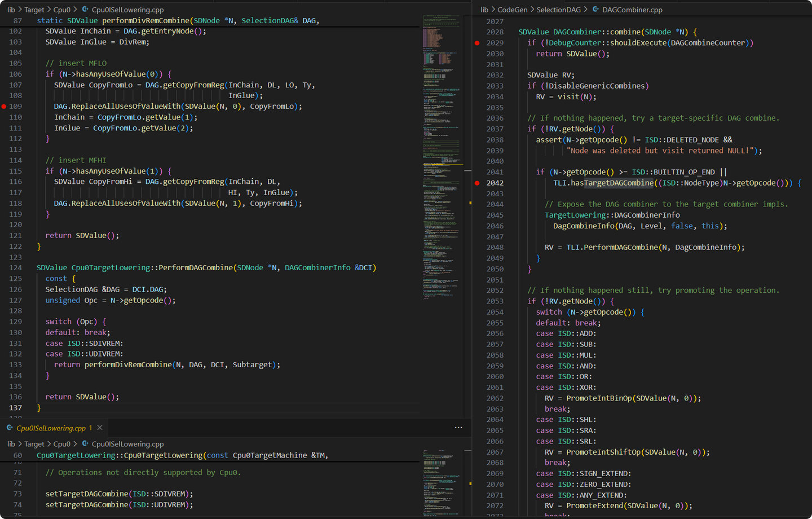Viewport: 812px width, 519px height.
Task: Close the Cpu0ISelLowering.cpp tab
Action: point(100,428)
